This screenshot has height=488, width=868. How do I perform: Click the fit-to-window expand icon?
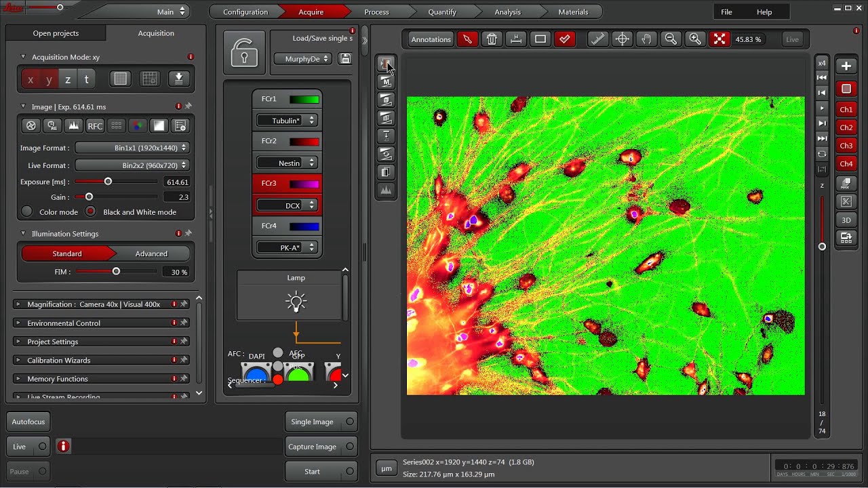(719, 39)
